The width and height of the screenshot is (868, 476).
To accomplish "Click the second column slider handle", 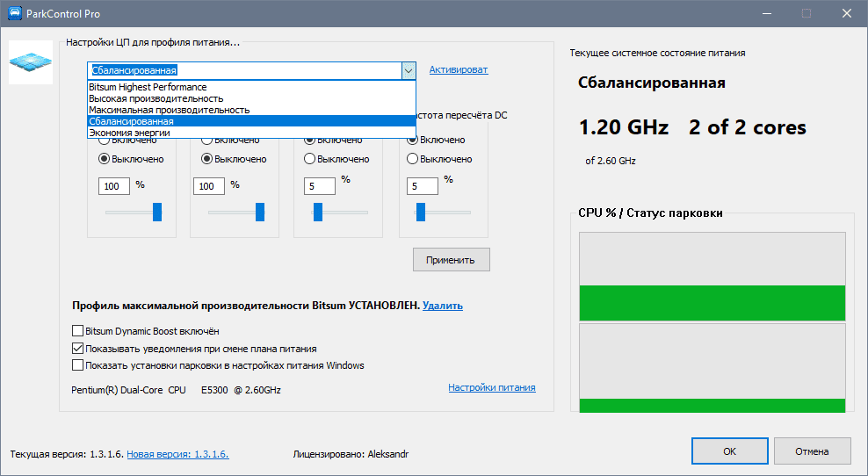I will pyautogui.click(x=260, y=212).
